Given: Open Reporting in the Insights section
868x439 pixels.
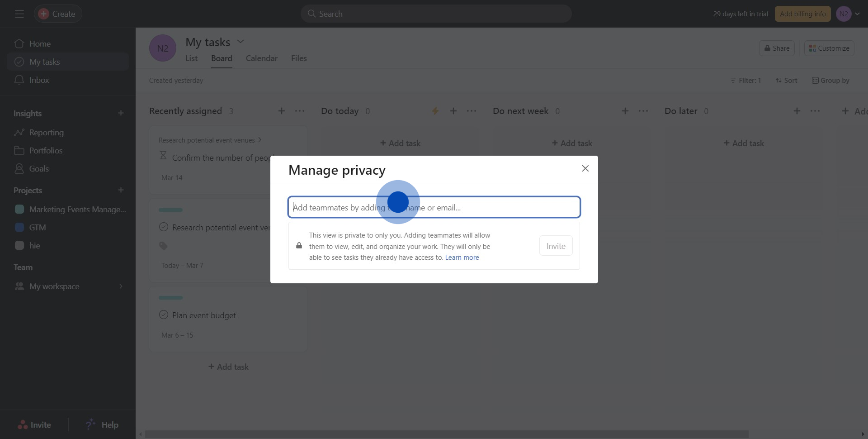Looking at the screenshot, I should (x=46, y=133).
